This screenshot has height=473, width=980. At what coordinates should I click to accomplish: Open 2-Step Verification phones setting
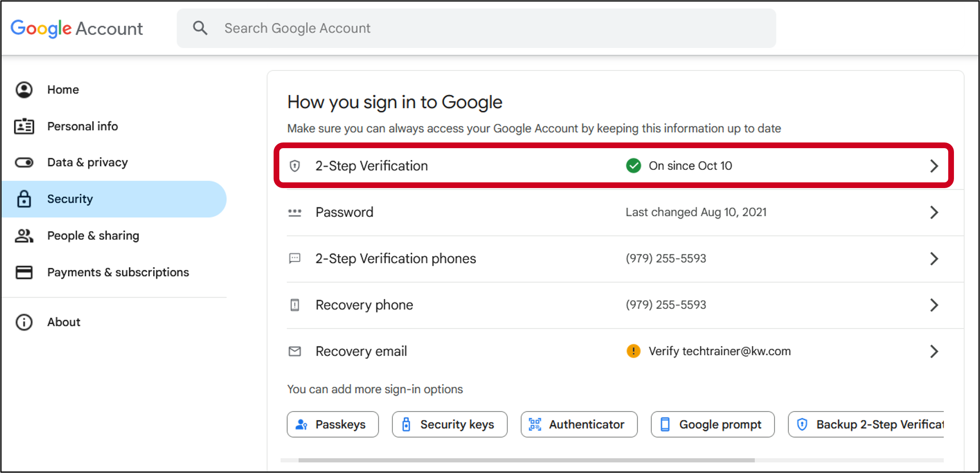tap(625, 258)
